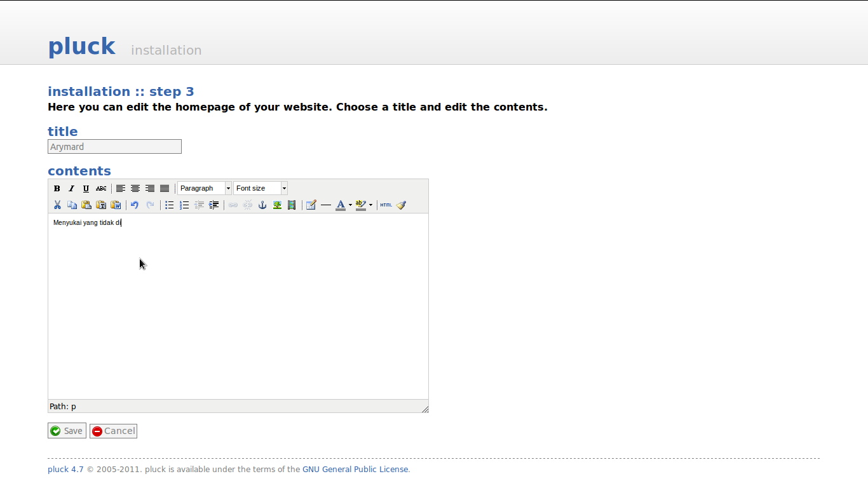Apply the highlight background color swatch
868x488 pixels.
[360, 205]
